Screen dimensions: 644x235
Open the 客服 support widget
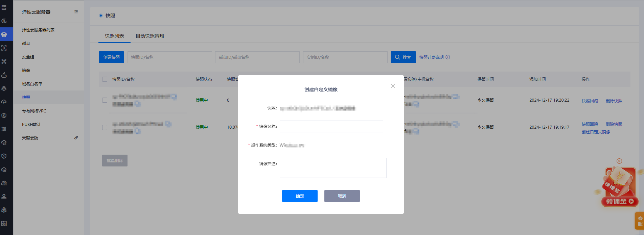640,221
